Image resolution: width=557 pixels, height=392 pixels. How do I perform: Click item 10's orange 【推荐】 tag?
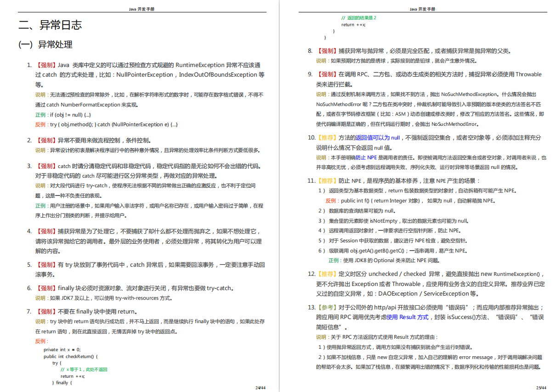(x=327, y=138)
